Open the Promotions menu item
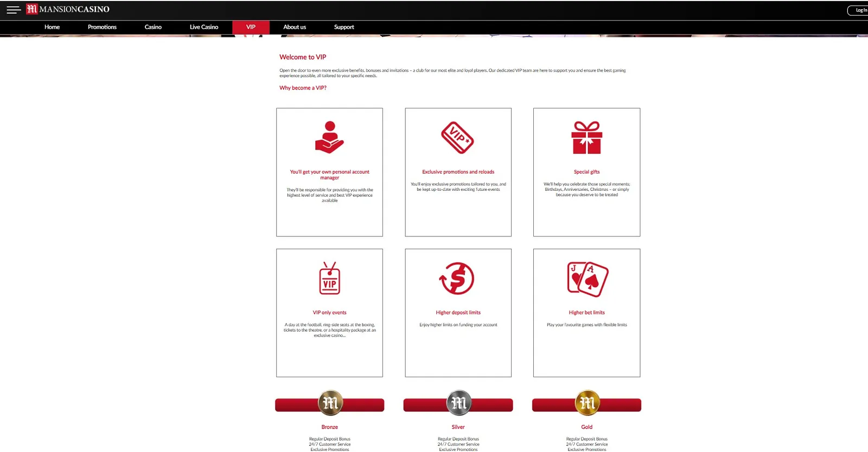 pos(102,27)
